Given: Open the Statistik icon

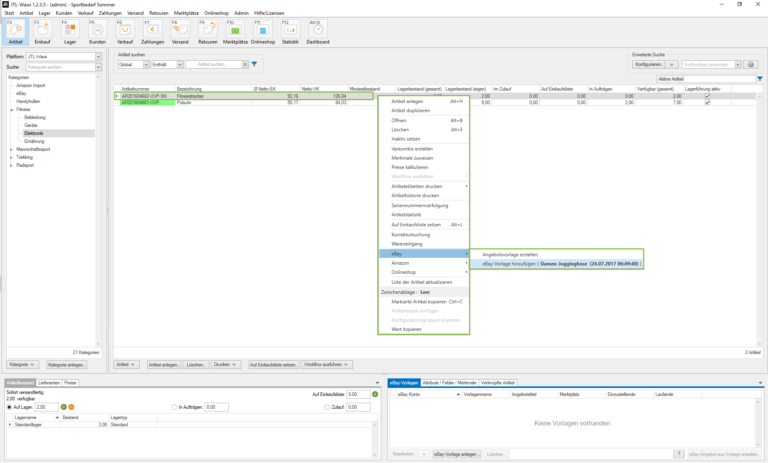Looking at the screenshot, I should (x=291, y=32).
